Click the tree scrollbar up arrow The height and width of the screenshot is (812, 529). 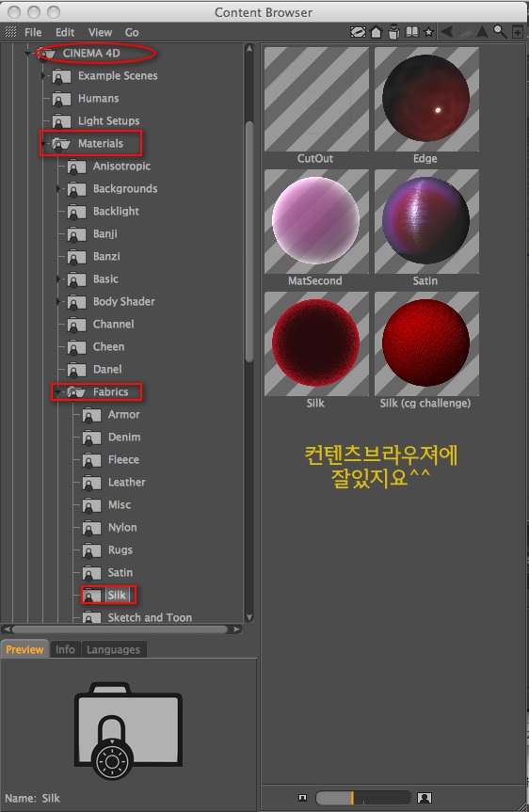(x=249, y=49)
